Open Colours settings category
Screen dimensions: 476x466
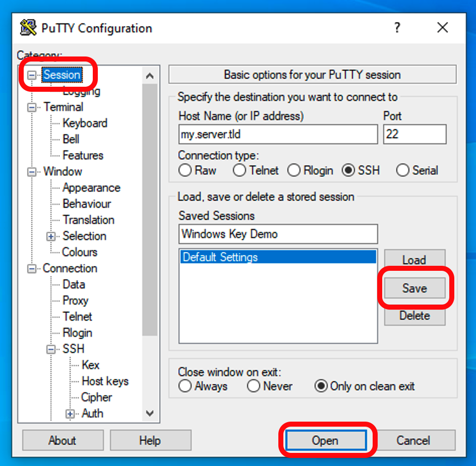pos(80,252)
